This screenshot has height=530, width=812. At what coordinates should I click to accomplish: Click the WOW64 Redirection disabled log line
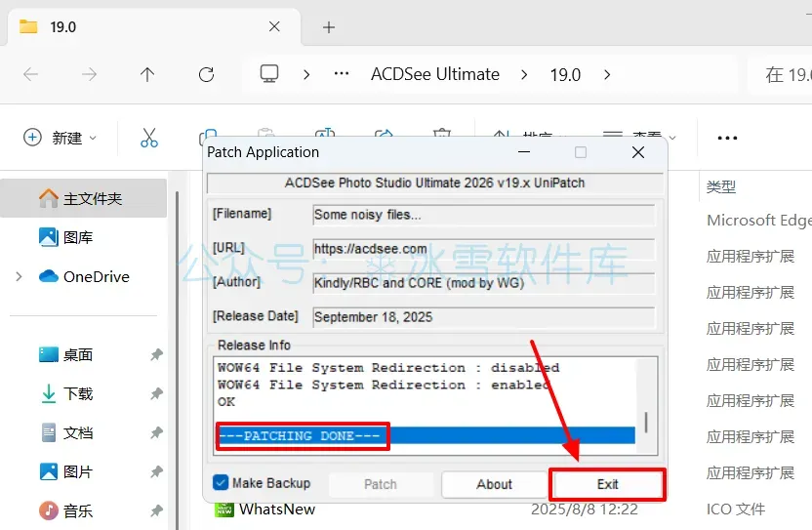pyautogui.click(x=388, y=368)
